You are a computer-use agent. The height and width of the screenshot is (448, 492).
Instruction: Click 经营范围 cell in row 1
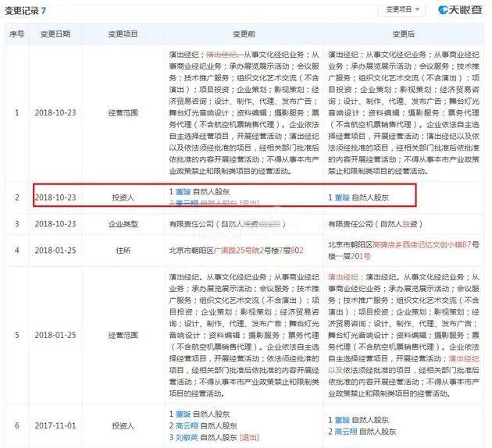click(123, 112)
